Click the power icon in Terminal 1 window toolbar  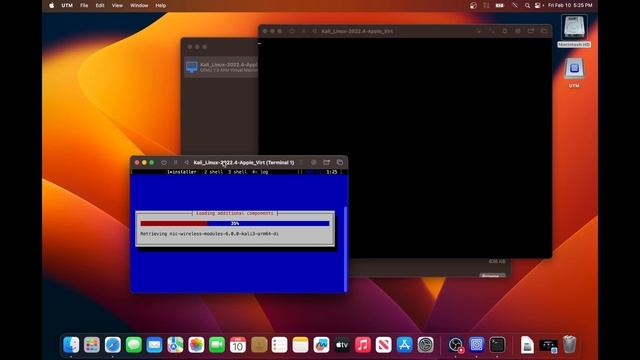coord(164,162)
